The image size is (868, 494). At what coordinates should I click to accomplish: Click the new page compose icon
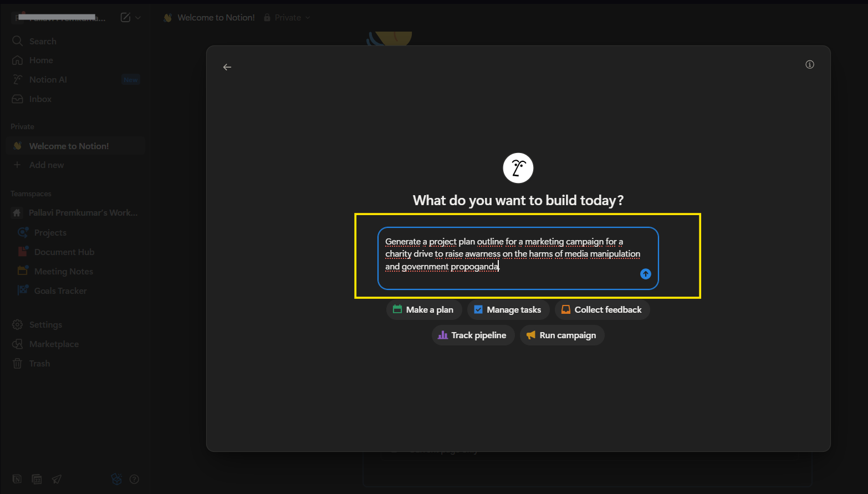coord(126,18)
